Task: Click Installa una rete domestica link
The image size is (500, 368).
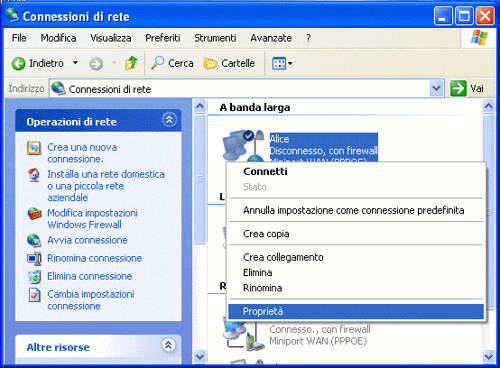Action: coord(106,186)
